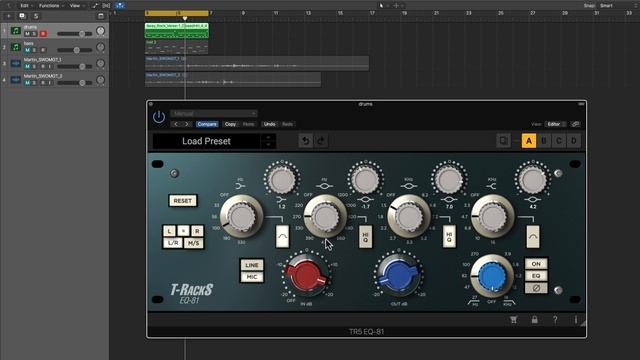
Task: Click the link chain icon next to Editor
Action: 575,124
